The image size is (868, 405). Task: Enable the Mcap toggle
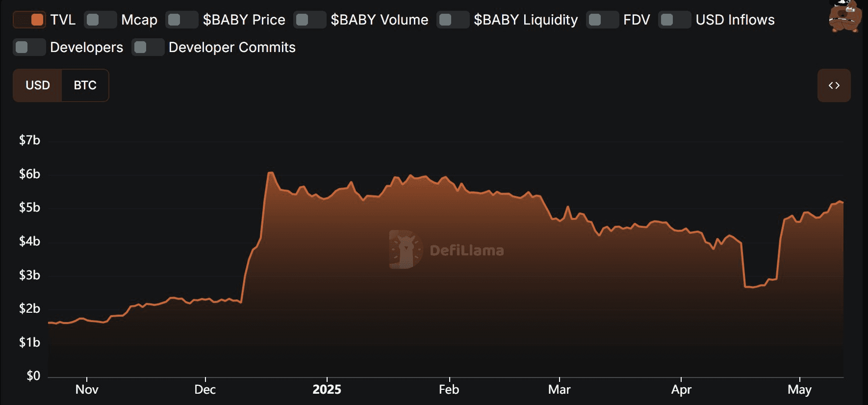(101, 20)
